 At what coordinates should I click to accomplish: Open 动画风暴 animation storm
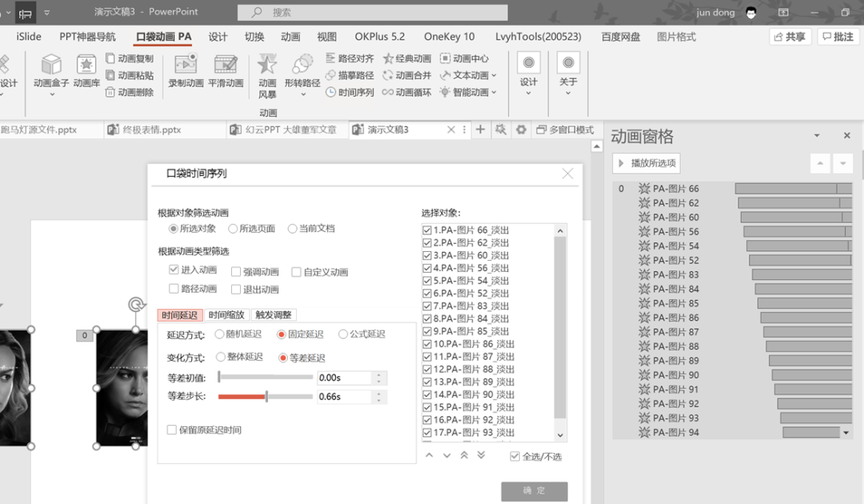267,76
